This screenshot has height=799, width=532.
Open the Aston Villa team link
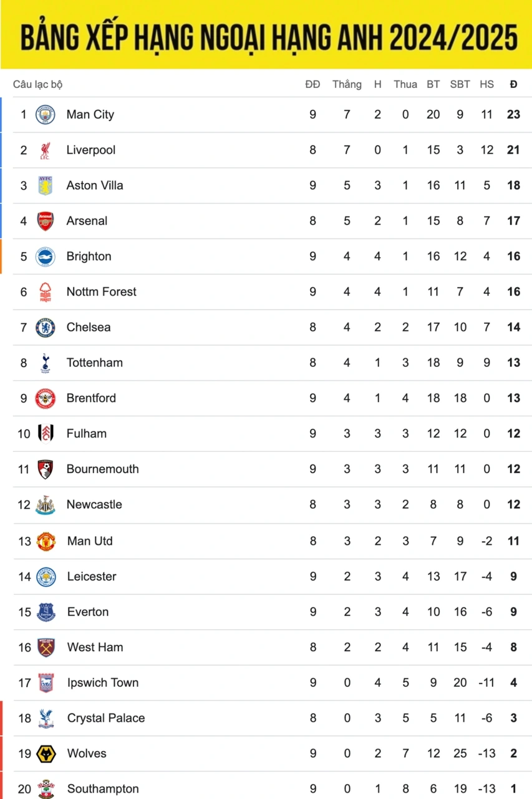pyautogui.click(x=95, y=185)
